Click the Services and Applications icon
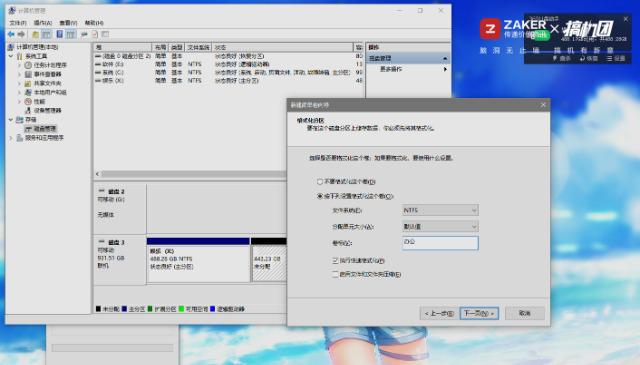The height and width of the screenshot is (365, 640). pyautogui.click(x=19, y=138)
